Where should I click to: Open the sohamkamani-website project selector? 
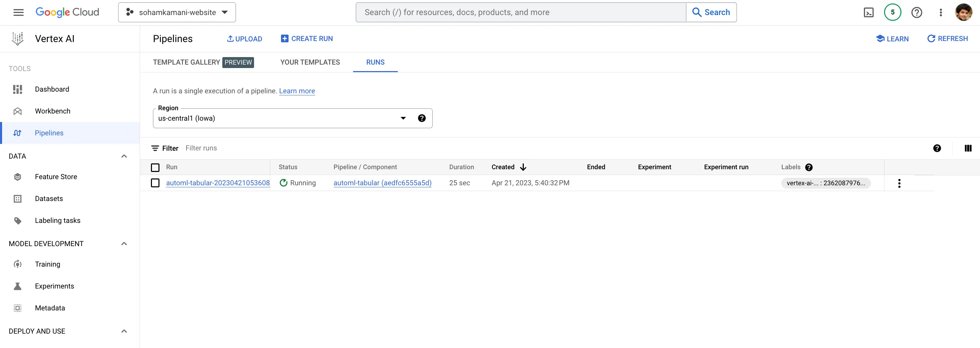[177, 13]
